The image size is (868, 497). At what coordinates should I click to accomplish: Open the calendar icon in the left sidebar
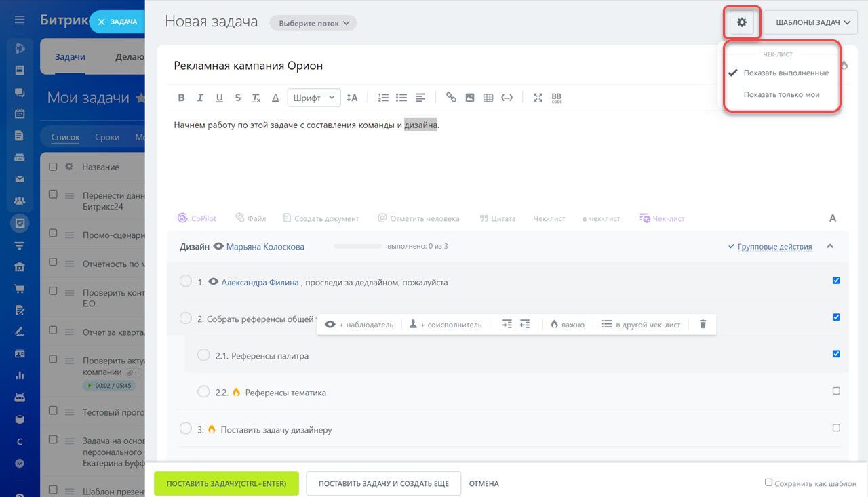(20, 113)
